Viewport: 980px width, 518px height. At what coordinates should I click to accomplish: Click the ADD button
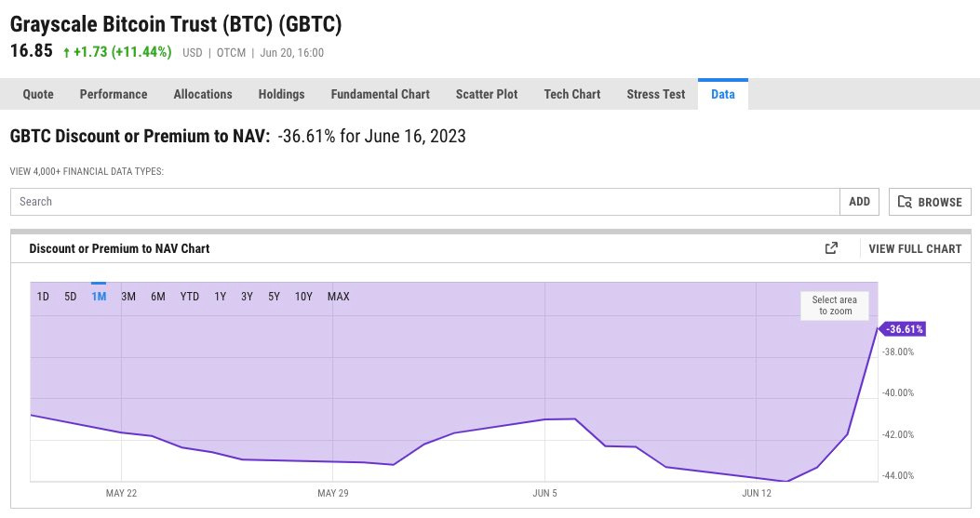(859, 202)
